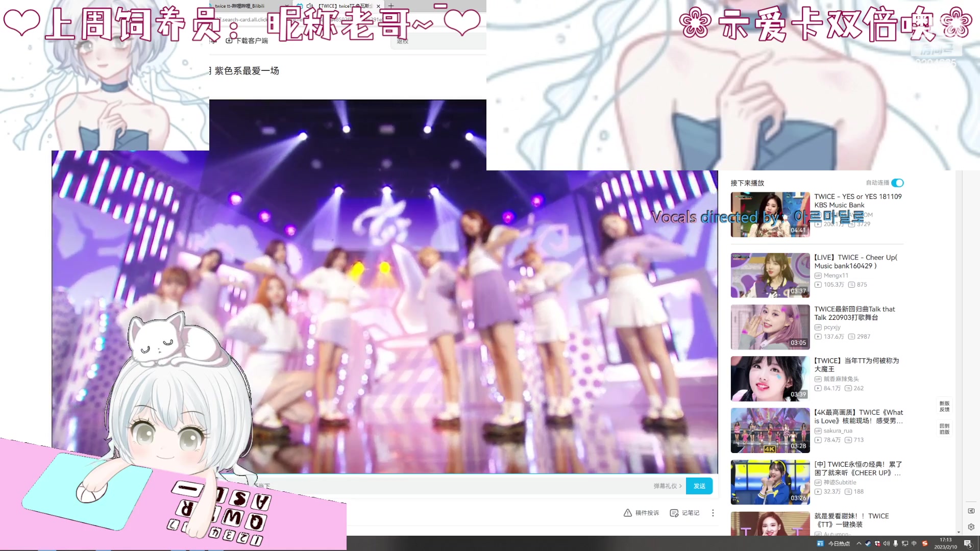
Task: Expand the taskbar hidden icons chevron
Action: 859,543
